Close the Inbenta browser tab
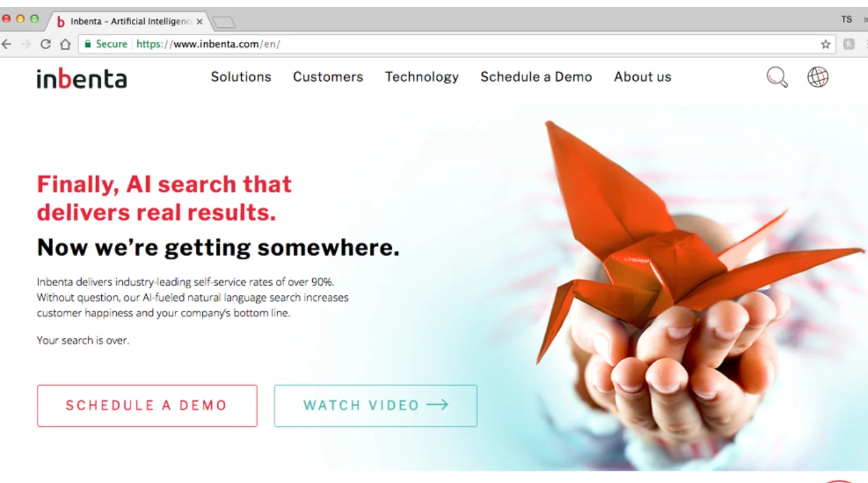The height and width of the screenshot is (483, 868). click(199, 21)
